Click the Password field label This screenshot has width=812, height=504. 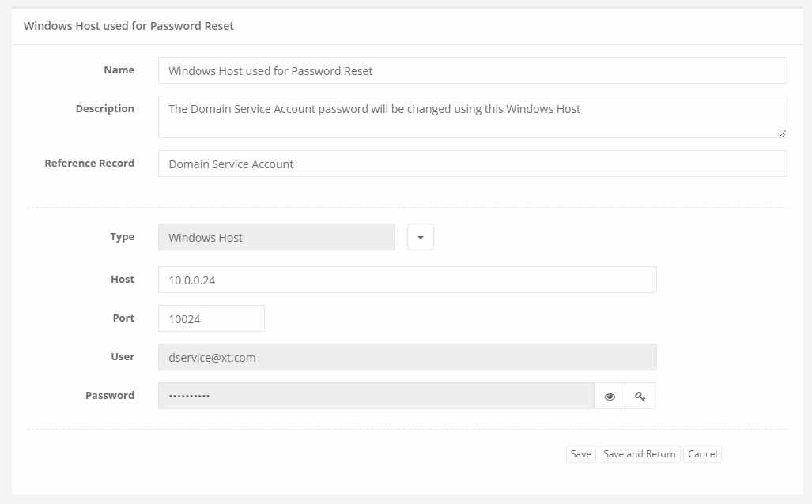110,396
